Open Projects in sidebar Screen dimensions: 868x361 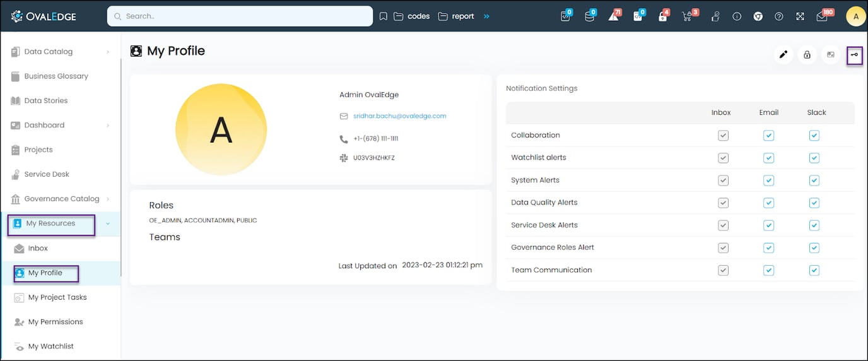(x=38, y=150)
